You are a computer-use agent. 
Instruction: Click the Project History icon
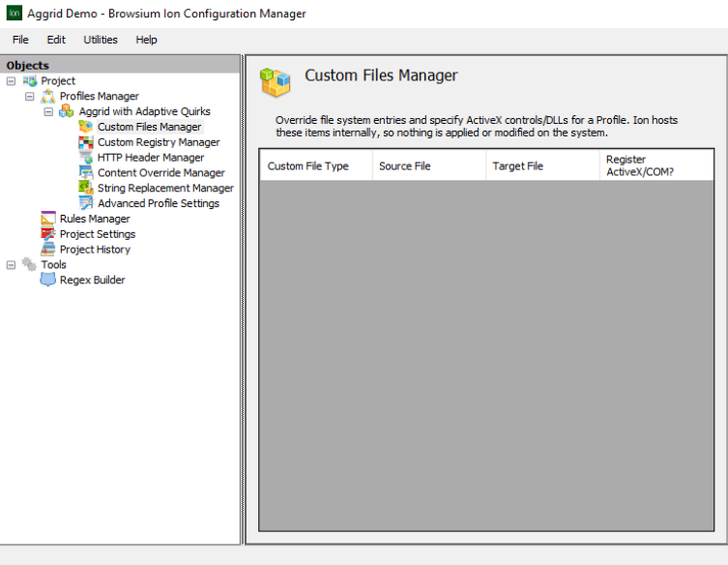[47, 250]
